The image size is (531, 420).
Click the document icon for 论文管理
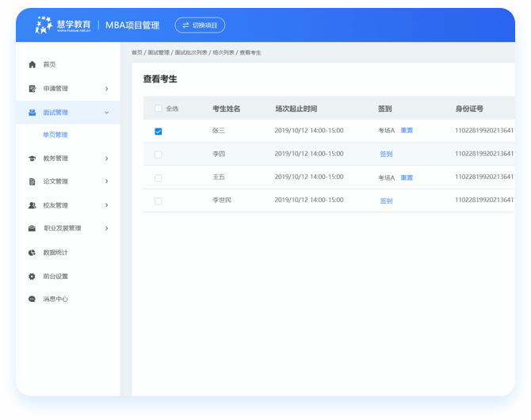pos(32,181)
